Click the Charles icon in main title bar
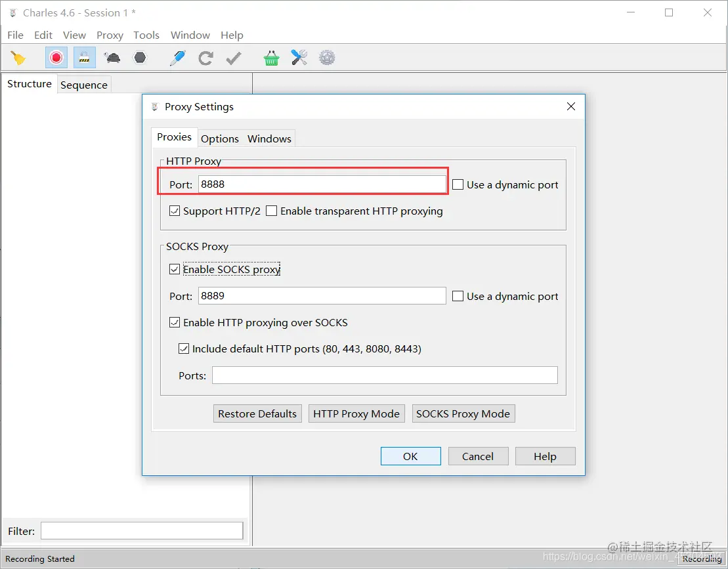This screenshot has width=728, height=569. [x=13, y=13]
